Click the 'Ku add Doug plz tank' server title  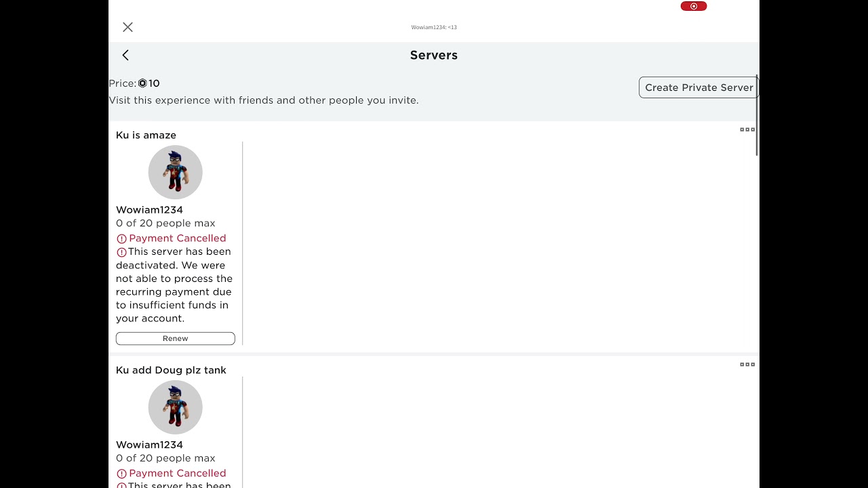(171, 370)
